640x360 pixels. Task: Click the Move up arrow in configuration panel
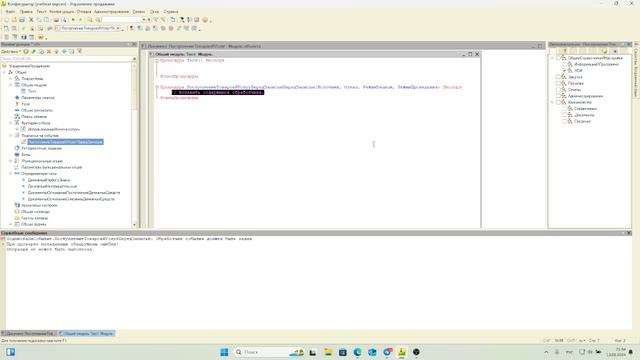[x=57, y=52]
